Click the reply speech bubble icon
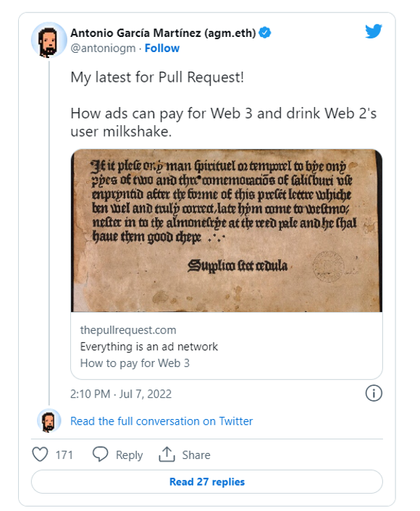 point(100,454)
